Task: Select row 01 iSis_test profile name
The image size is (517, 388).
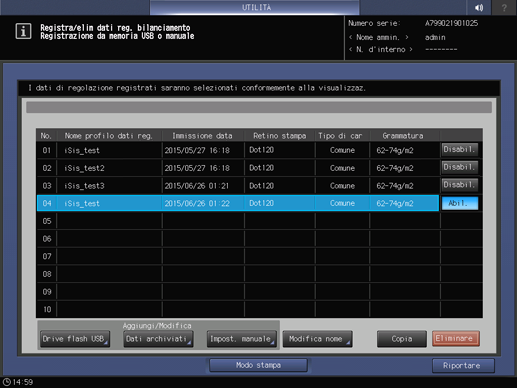Action: (x=82, y=150)
